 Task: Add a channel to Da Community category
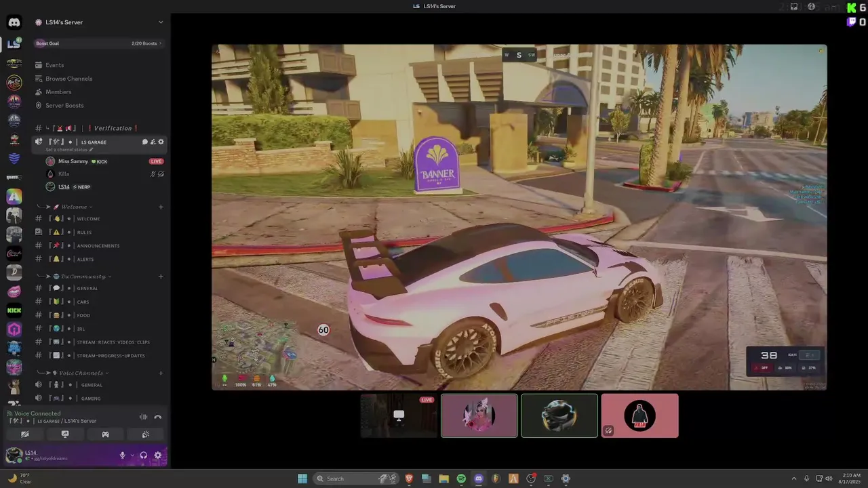161,277
